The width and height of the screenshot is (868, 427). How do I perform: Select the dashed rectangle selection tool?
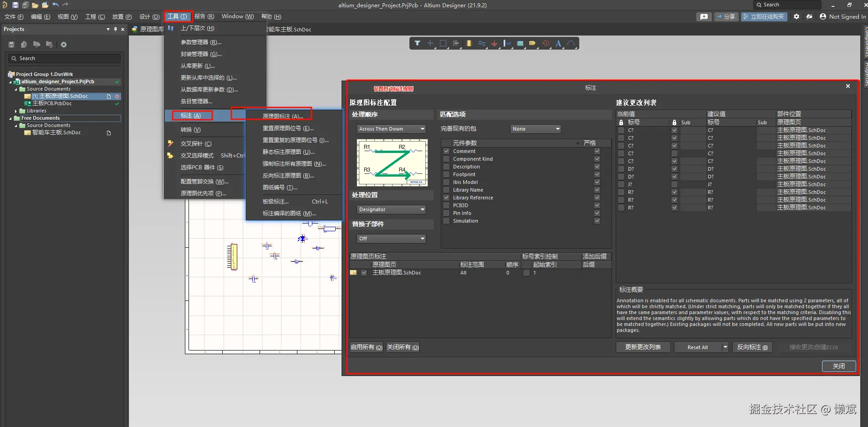coord(443,43)
